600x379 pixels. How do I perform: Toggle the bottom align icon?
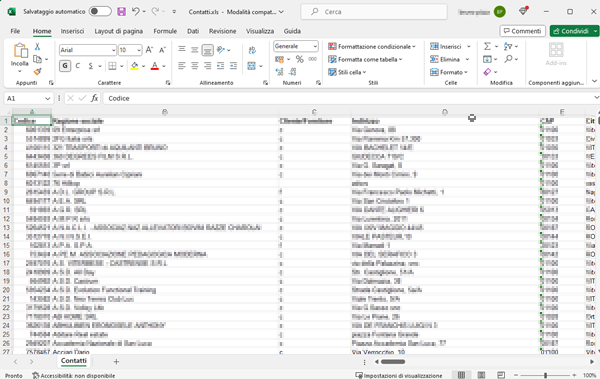pos(207,50)
